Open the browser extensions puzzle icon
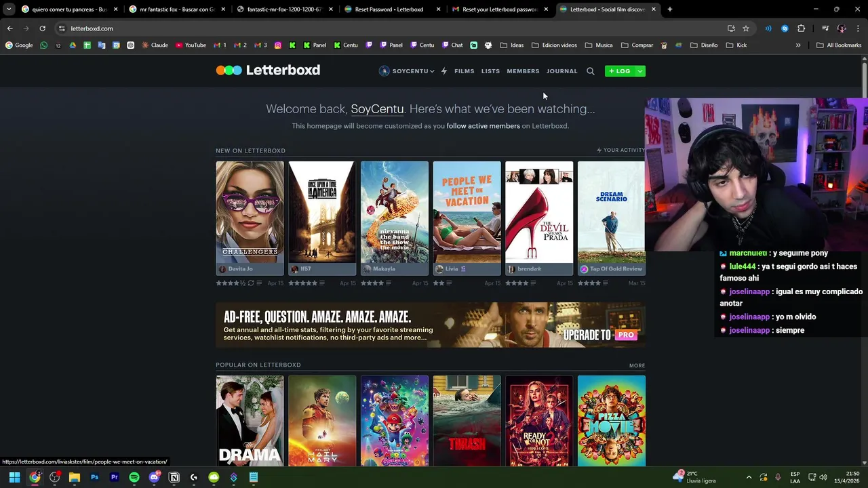The image size is (868, 488). [x=801, y=28]
